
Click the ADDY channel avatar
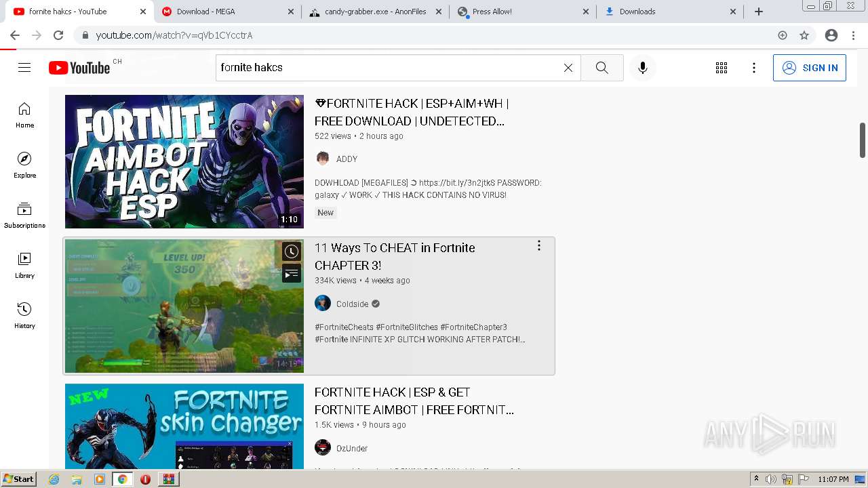pos(323,159)
